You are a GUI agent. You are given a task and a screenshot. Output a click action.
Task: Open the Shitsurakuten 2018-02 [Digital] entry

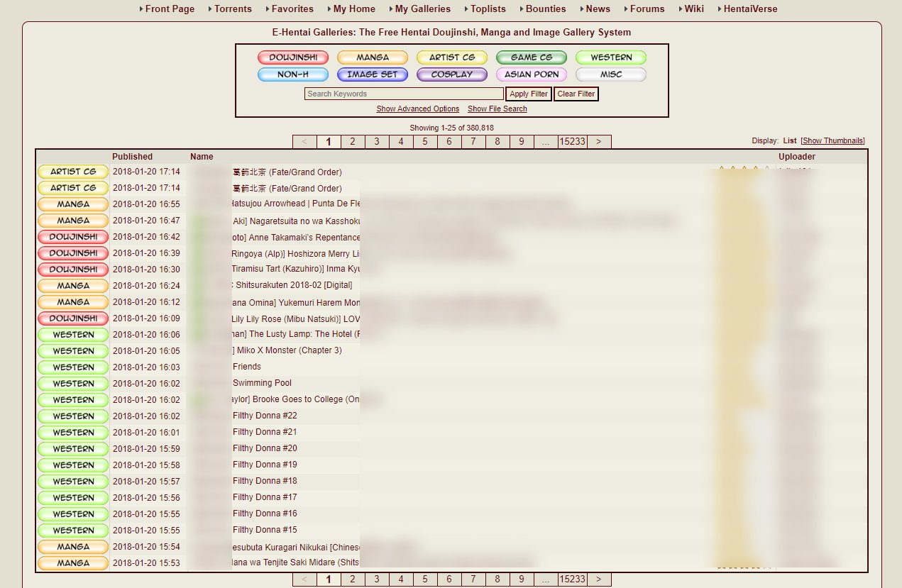tap(292, 285)
